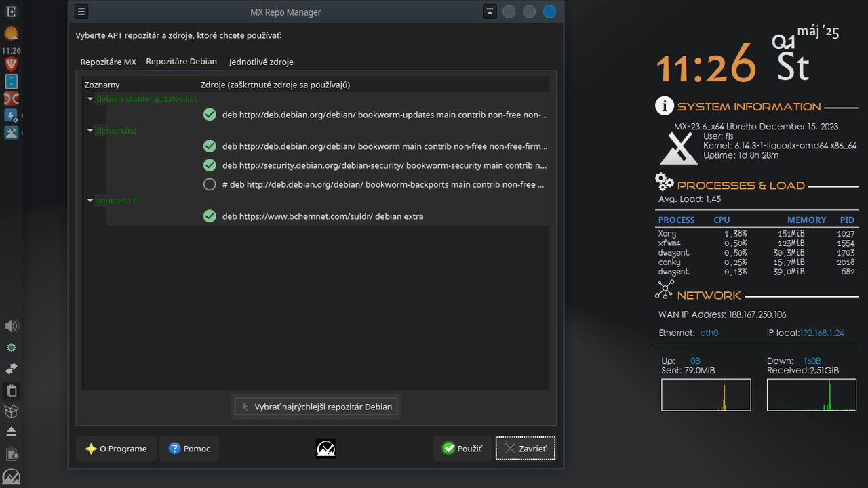868x488 pixels.
Task: Click the question mark icon on Pomoc
Action: point(174,449)
